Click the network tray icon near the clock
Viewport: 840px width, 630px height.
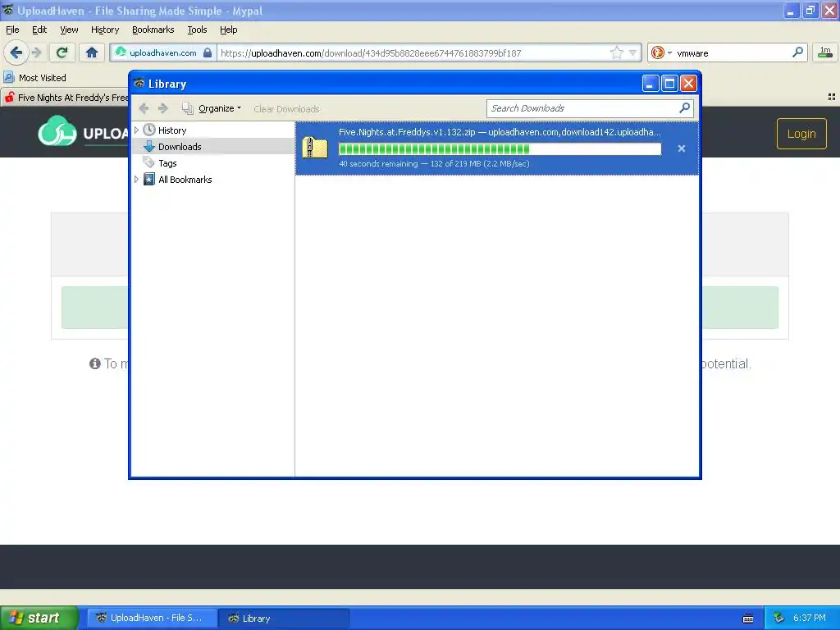[x=779, y=618]
